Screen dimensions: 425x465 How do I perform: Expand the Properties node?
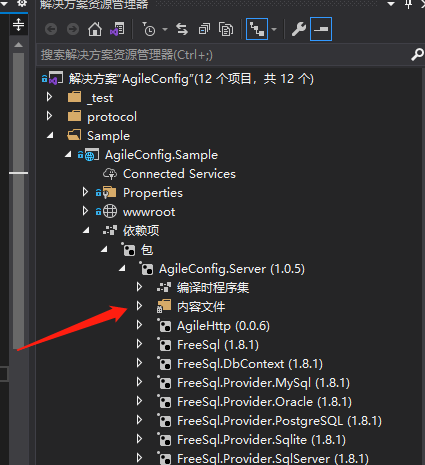coord(86,192)
